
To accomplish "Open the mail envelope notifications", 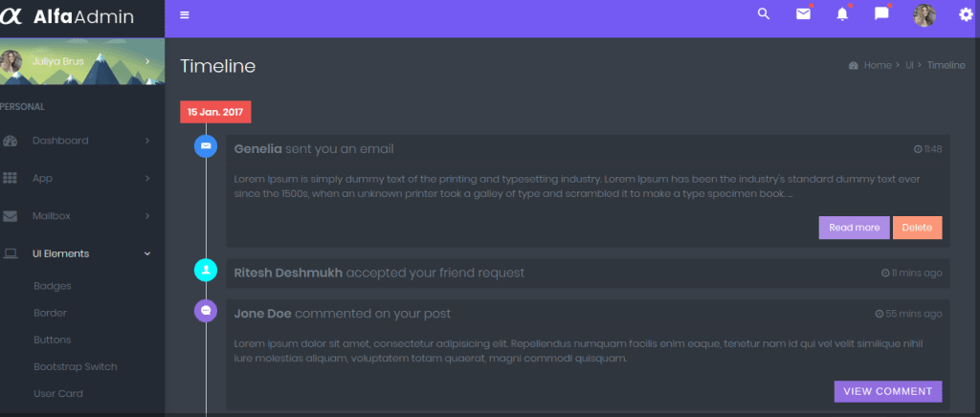I will (803, 14).
